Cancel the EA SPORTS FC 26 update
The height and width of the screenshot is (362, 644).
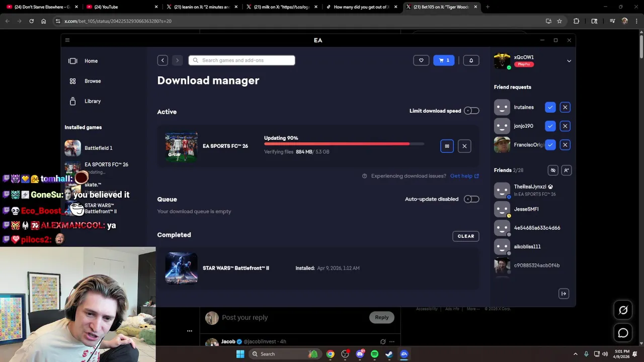[x=464, y=146]
